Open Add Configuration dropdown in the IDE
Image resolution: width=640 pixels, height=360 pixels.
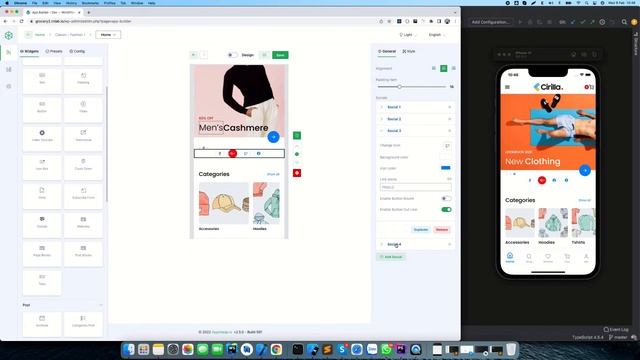coord(490,22)
